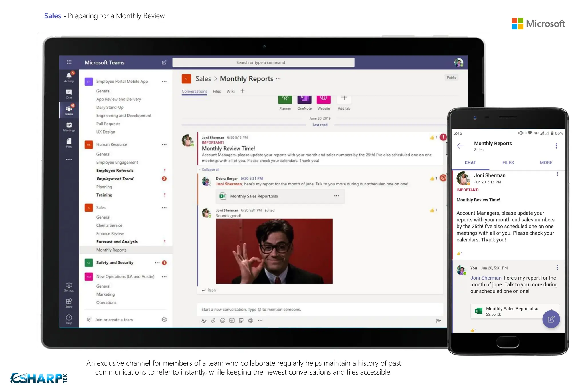Click the Get app icon
Screen dimensions: 586x392
click(69, 287)
